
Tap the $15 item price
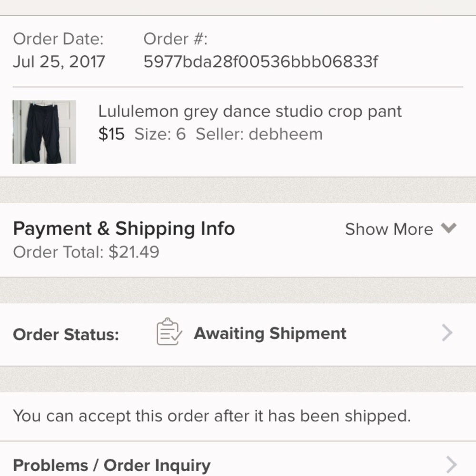click(x=111, y=134)
